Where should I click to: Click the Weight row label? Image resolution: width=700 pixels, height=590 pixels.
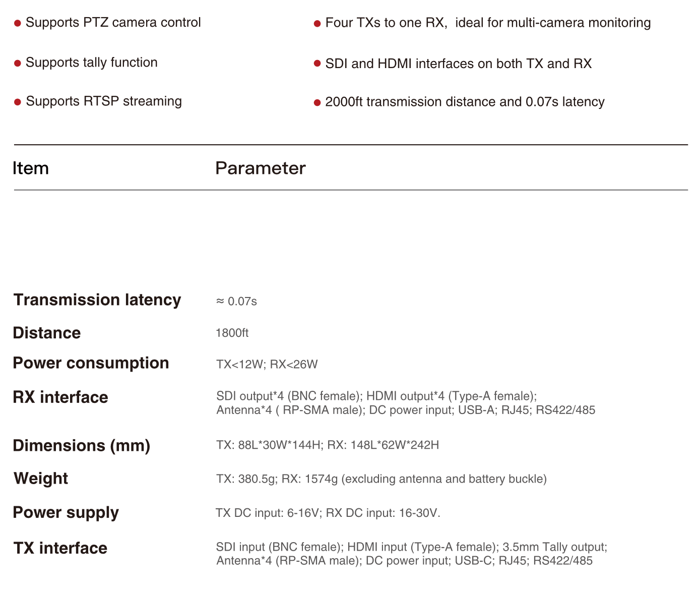pos(41,479)
